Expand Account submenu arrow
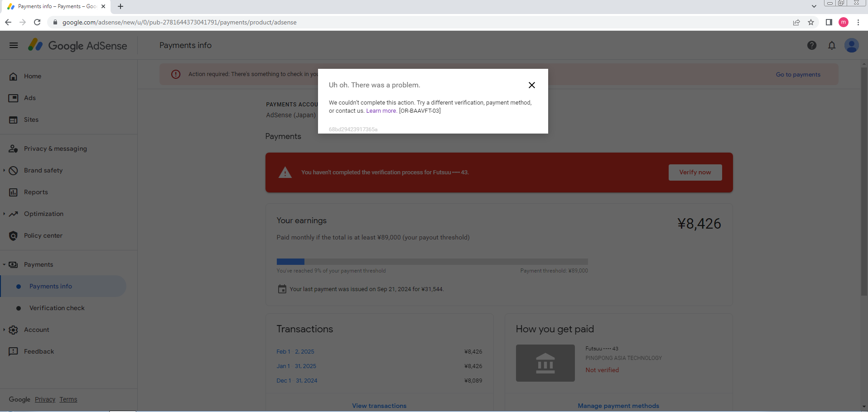 point(4,330)
